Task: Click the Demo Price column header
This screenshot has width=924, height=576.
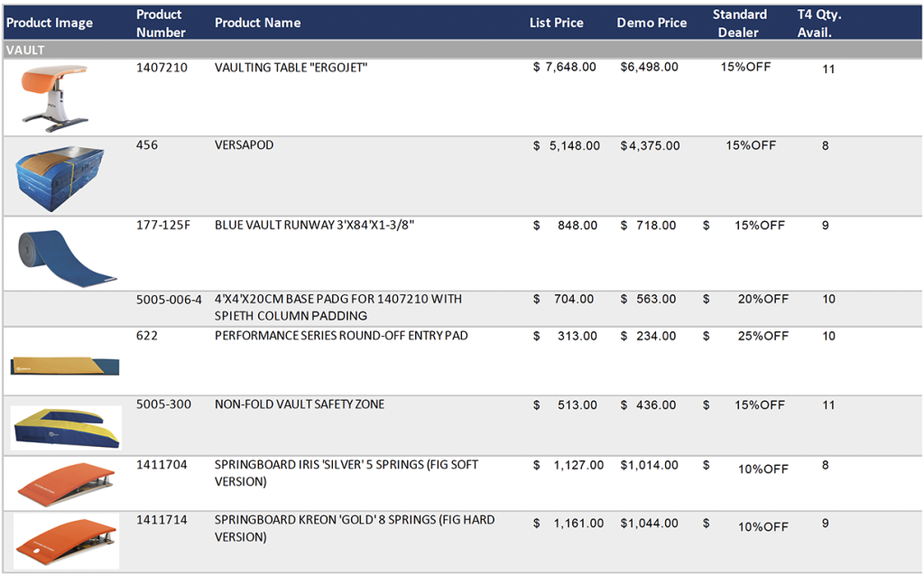Action: pos(651,23)
